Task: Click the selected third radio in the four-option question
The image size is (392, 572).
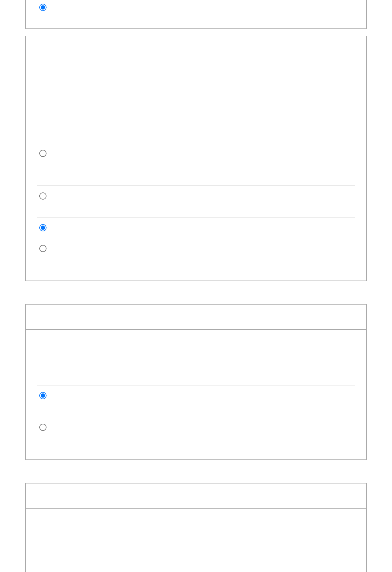Action: click(x=43, y=228)
